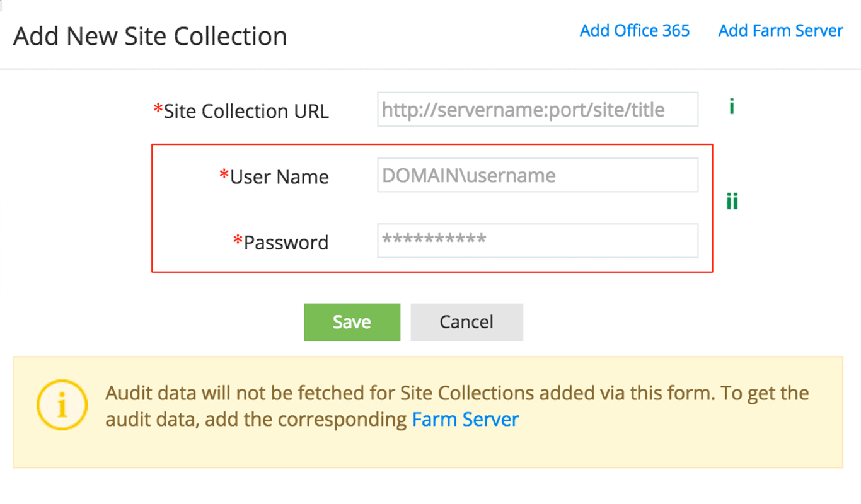Click the Add New Site Collection heading

point(150,36)
